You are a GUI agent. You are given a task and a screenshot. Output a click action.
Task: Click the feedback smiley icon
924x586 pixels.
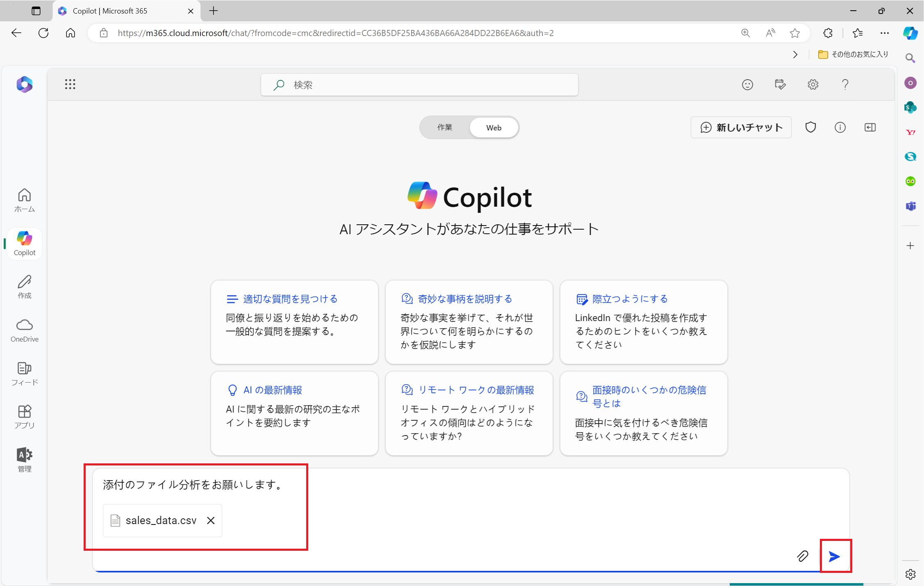click(748, 84)
